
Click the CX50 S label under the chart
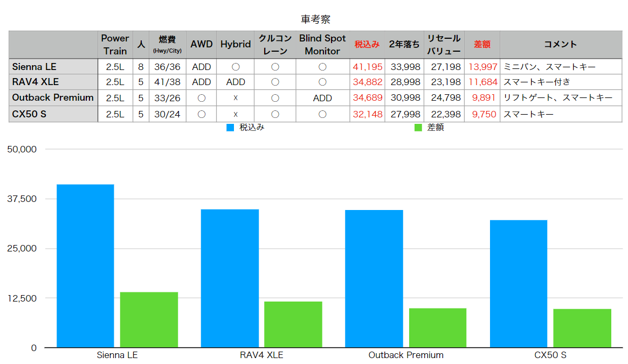[x=550, y=355]
